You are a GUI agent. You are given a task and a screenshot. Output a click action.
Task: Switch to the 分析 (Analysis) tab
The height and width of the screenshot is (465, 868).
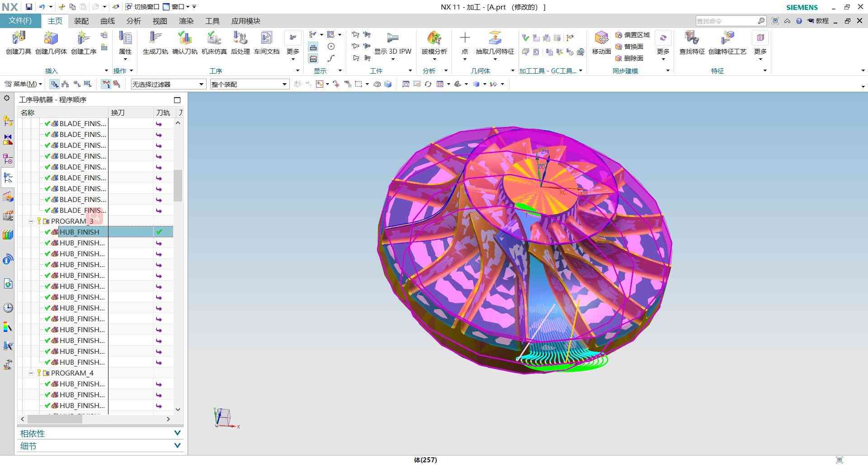coord(134,21)
